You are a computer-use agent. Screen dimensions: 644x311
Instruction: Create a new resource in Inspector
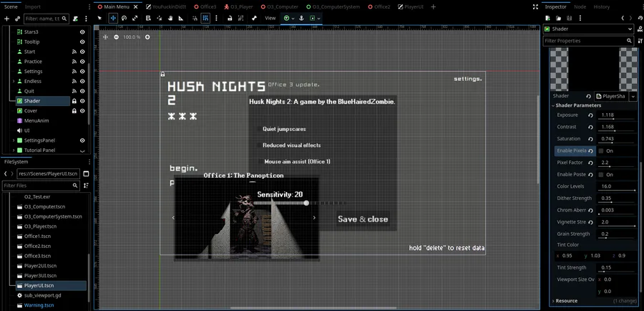[547, 18]
